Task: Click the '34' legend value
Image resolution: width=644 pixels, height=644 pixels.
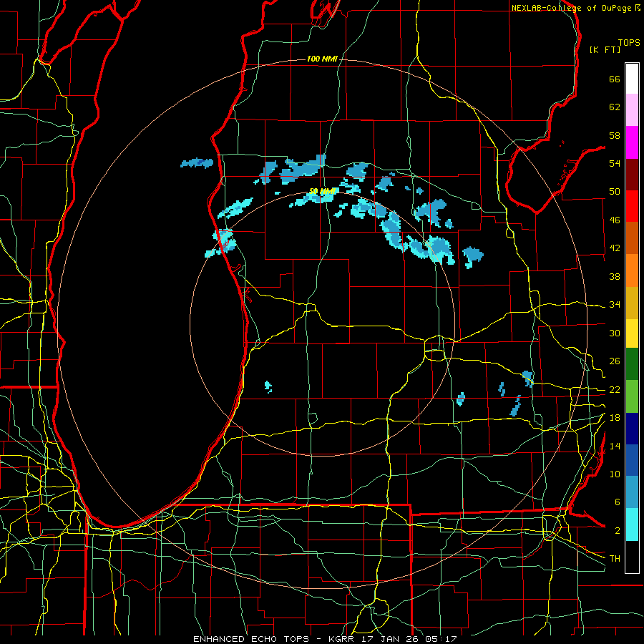Action: [x=615, y=305]
